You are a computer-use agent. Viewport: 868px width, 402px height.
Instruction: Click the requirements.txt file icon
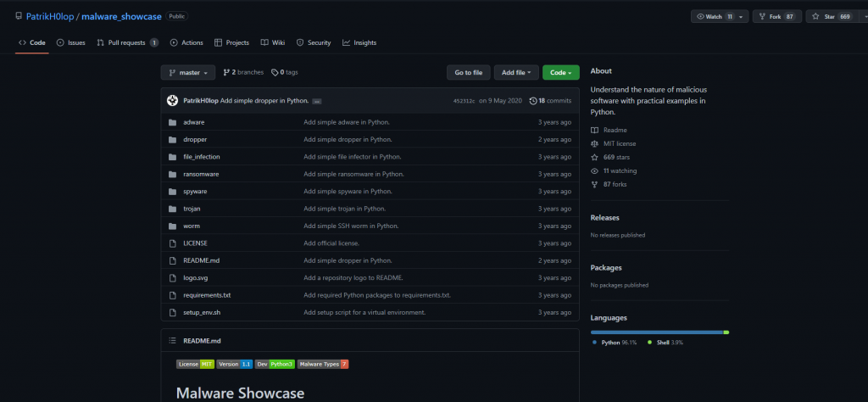tap(172, 295)
